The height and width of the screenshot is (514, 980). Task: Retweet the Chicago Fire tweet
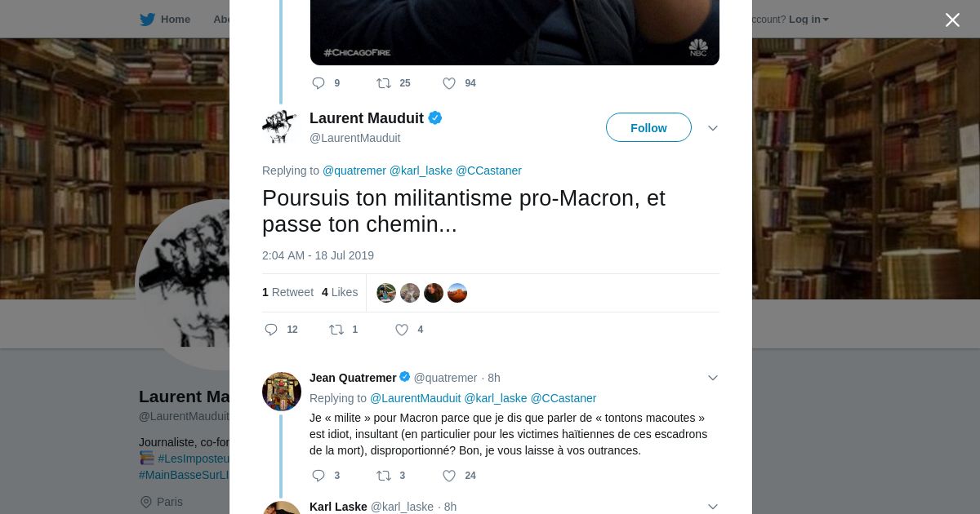point(384,83)
